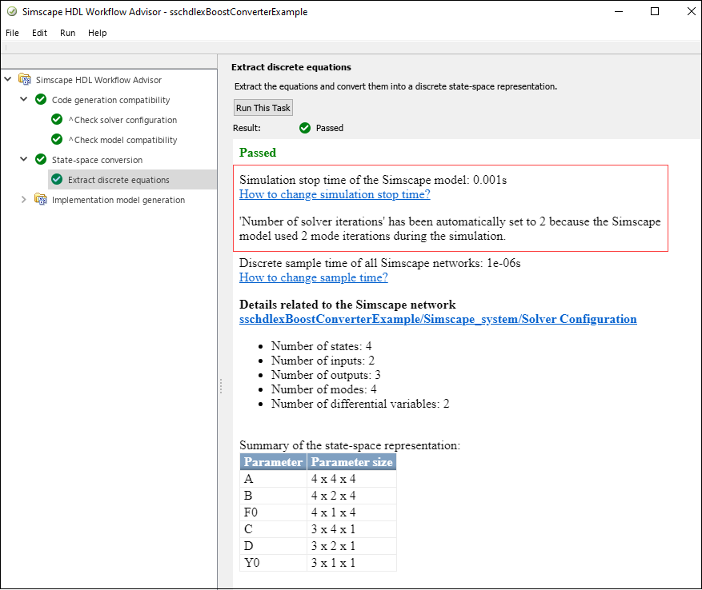
Task: Click the green 'Passed' heading in the report
Action: click(257, 153)
